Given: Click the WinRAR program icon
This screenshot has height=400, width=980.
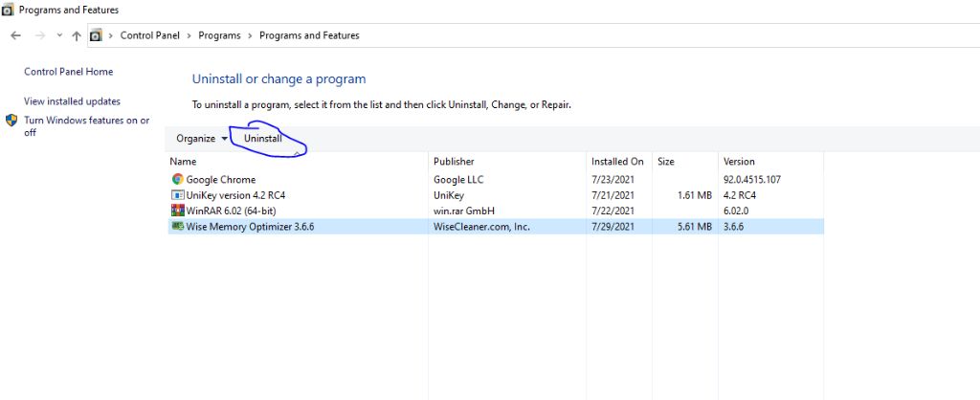Looking at the screenshot, I should (x=177, y=211).
